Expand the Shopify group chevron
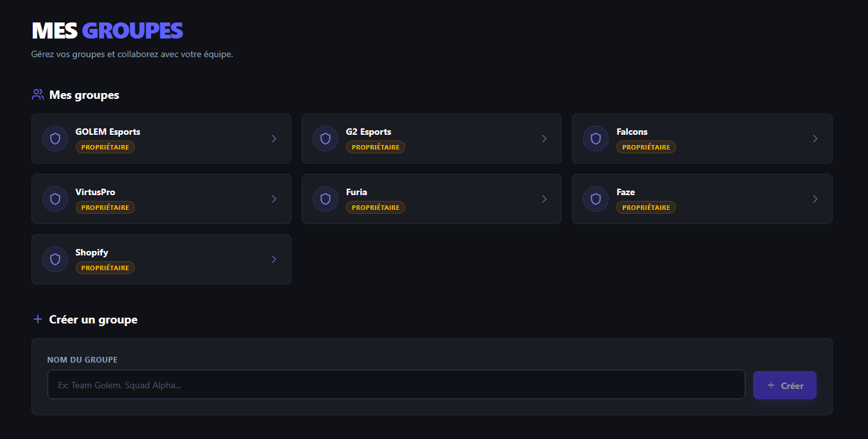This screenshot has width=868, height=439. pos(274,259)
